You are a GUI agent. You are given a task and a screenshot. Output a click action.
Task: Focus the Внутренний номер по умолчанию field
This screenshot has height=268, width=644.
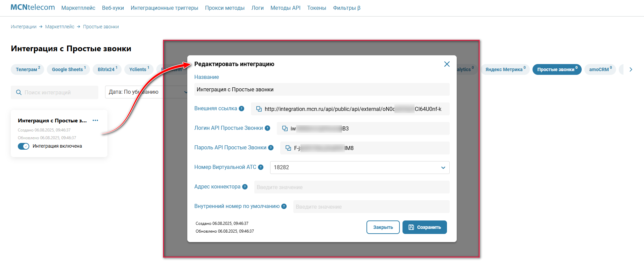tap(372, 207)
